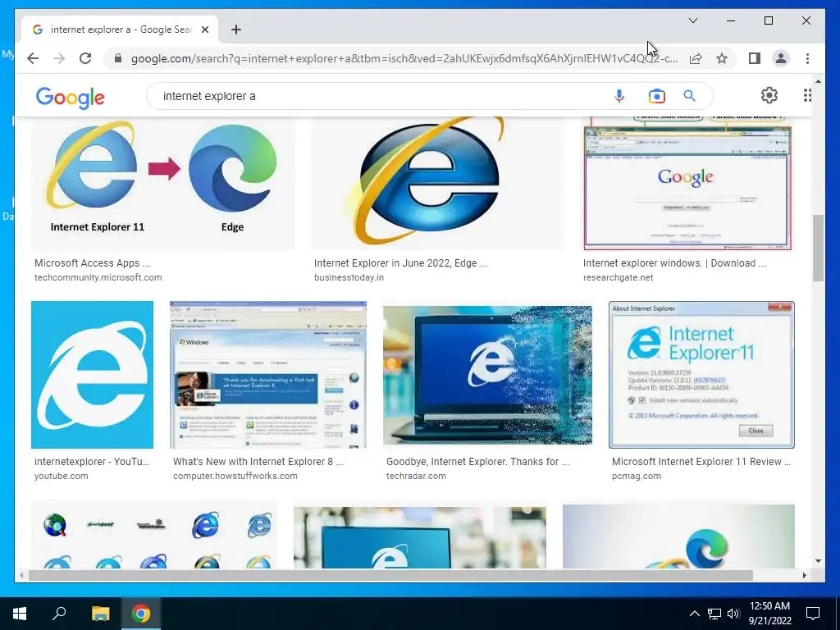Select the internet explorer a tab
Viewport: 840px width, 630px height.
[x=120, y=30]
